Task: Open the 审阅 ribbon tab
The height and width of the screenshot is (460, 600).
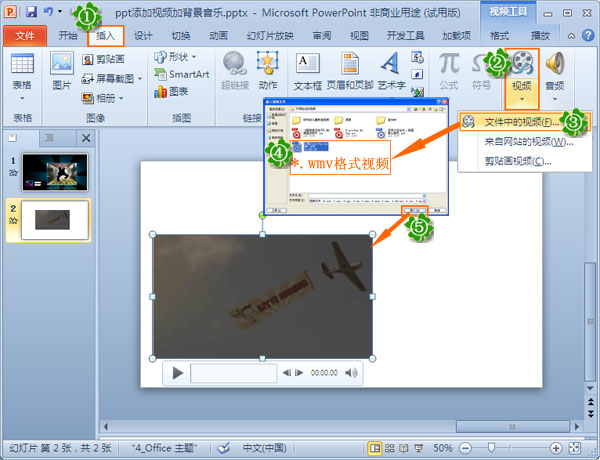Action: pos(322,36)
